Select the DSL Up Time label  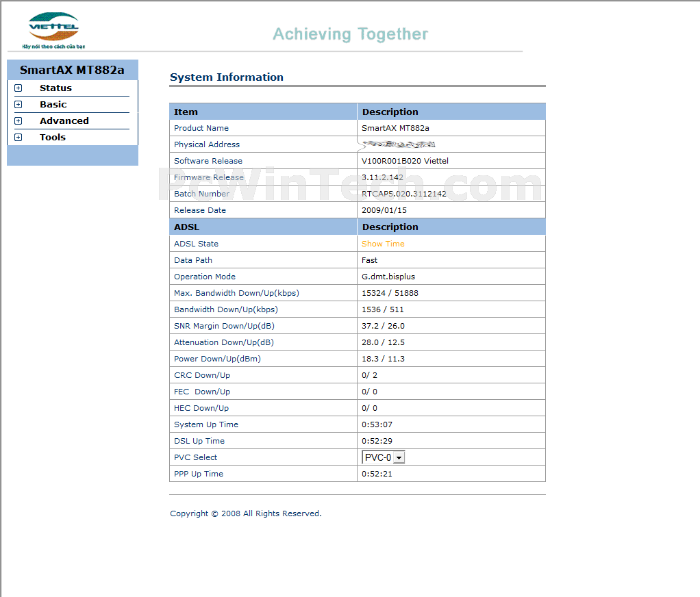[199, 442]
